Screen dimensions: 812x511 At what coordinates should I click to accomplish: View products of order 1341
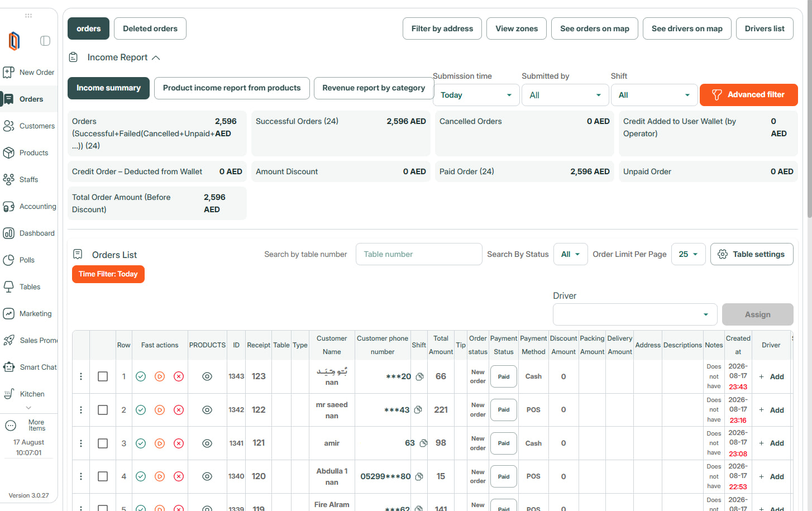pos(207,443)
